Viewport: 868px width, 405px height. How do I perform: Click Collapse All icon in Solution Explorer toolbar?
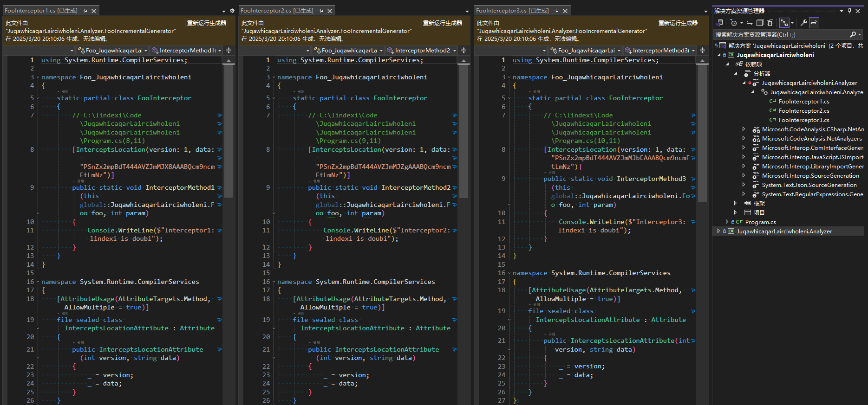[760, 23]
